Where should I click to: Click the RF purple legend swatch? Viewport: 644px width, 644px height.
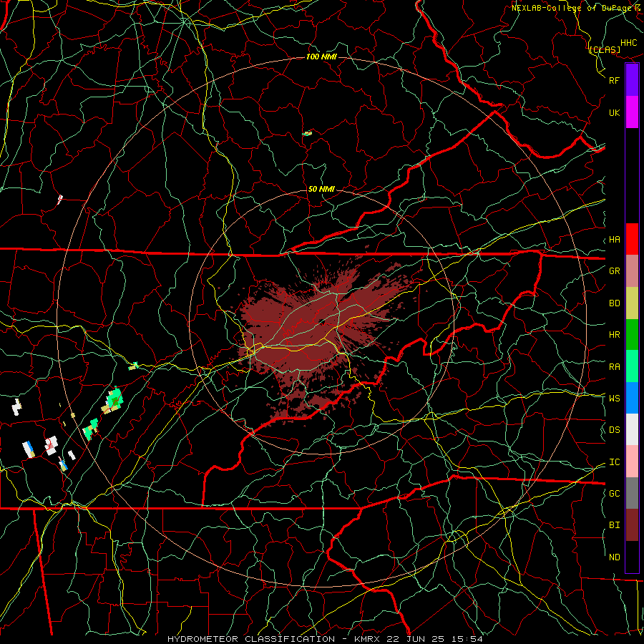(632, 80)
